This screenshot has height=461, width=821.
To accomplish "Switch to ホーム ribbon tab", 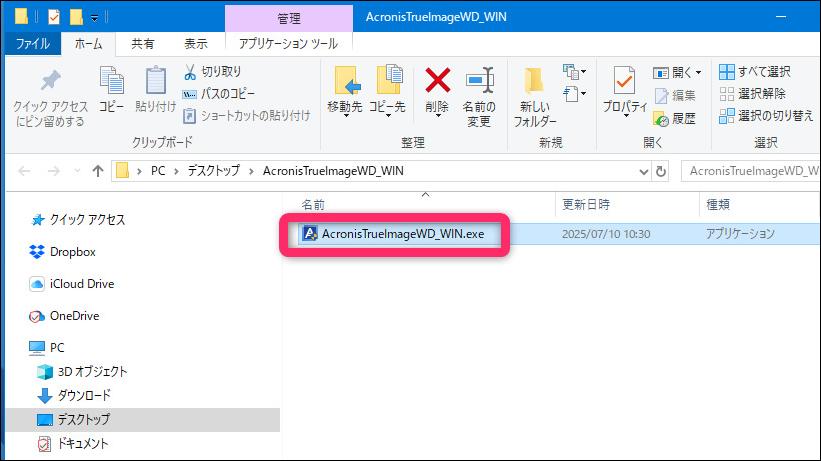I will point(88,43).
